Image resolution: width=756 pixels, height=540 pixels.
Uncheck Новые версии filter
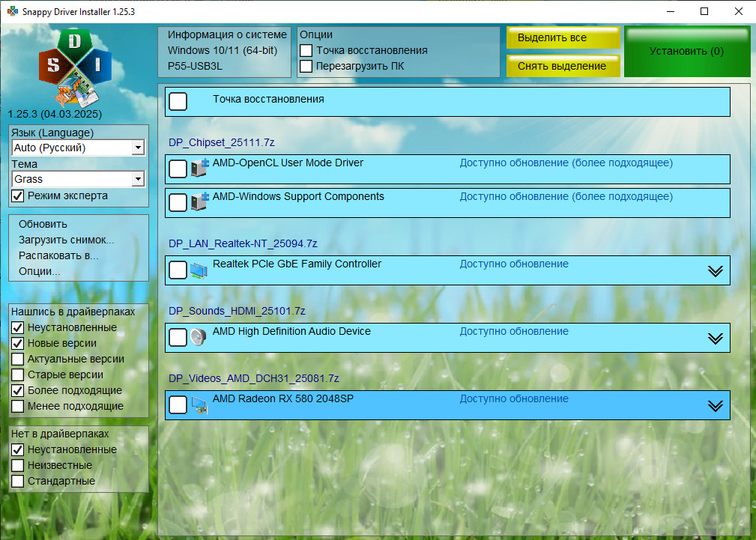pyautogui.click(x=18, y=343)
